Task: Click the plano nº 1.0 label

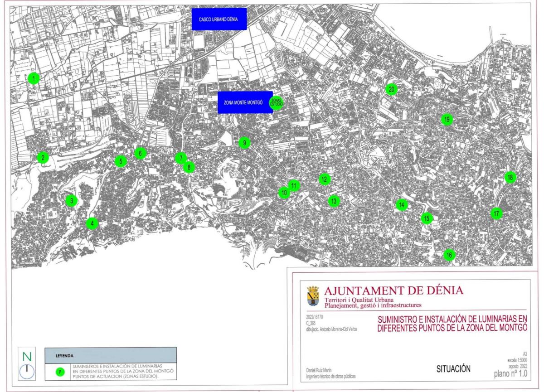Action: point(510,374)
